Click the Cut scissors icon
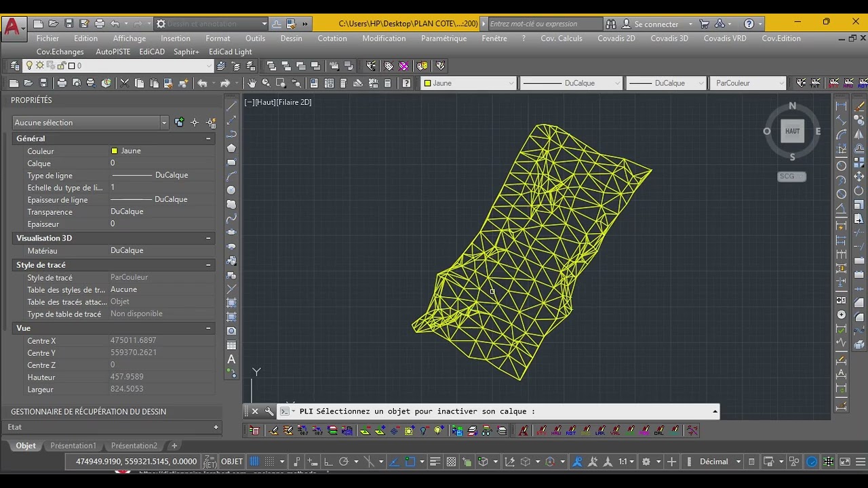This screenshot has height=488, width=868. point(124,83)
